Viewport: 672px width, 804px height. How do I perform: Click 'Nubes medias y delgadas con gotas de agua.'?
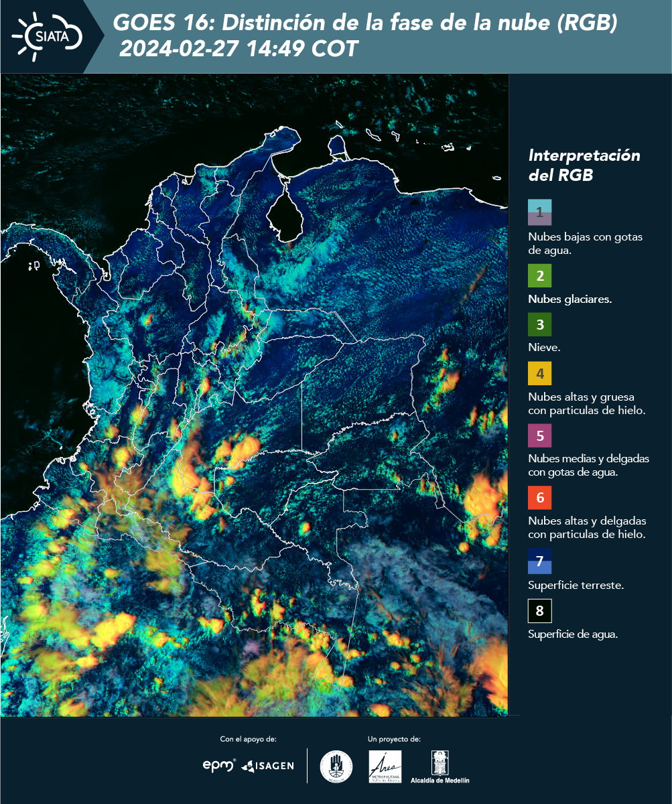[x=588, y=465]
